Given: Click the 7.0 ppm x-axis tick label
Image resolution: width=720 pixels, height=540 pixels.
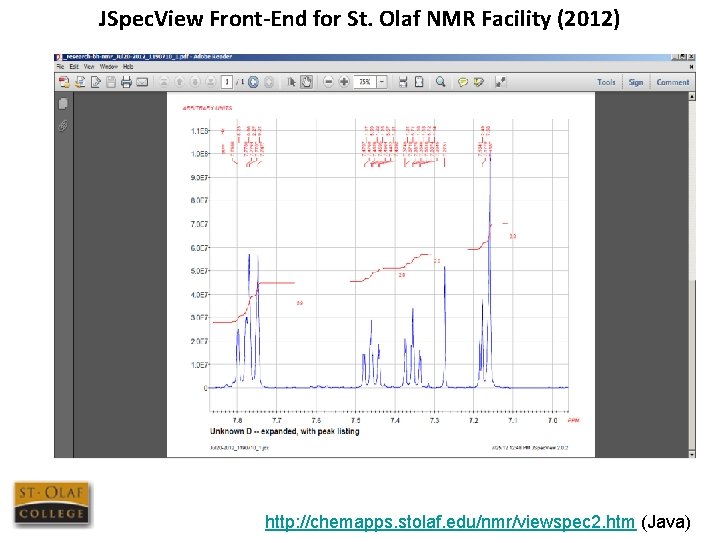Looking at the screenshot, I should click(552, 421).
